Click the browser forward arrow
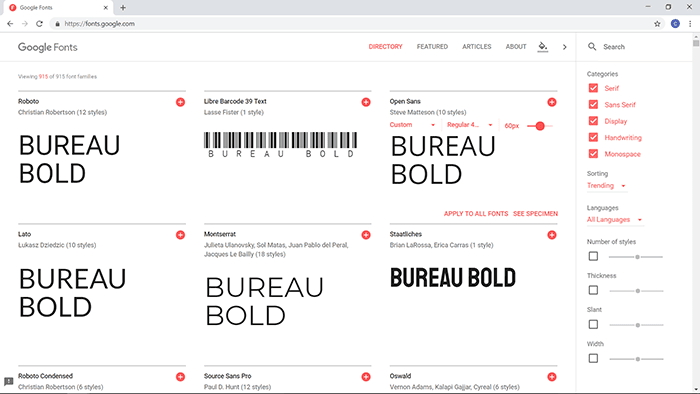 tap(25, 24)
